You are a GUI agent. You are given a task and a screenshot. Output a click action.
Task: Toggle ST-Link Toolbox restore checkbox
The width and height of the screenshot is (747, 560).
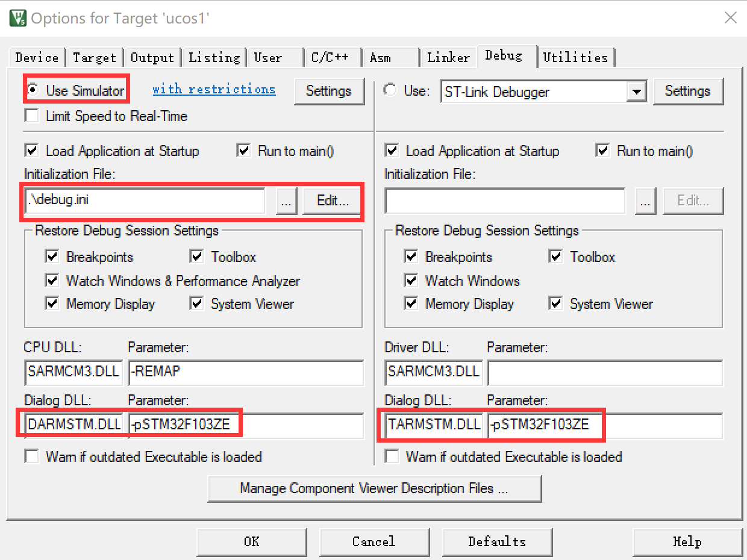click(x=556, y=257)
